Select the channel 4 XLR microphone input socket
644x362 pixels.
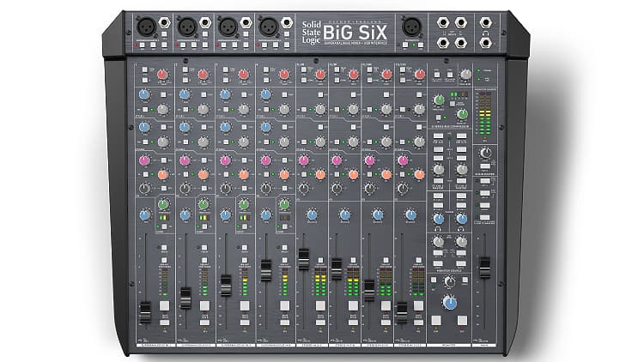click(x=269, y=27)
